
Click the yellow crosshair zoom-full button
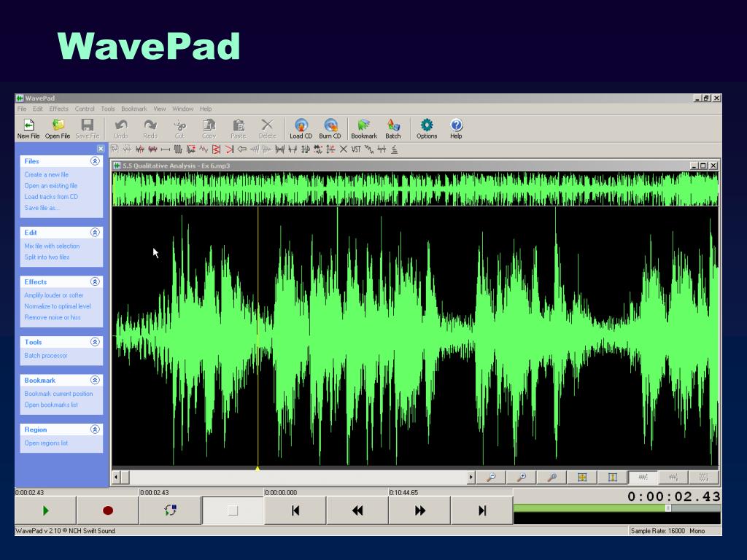point(582,477)
